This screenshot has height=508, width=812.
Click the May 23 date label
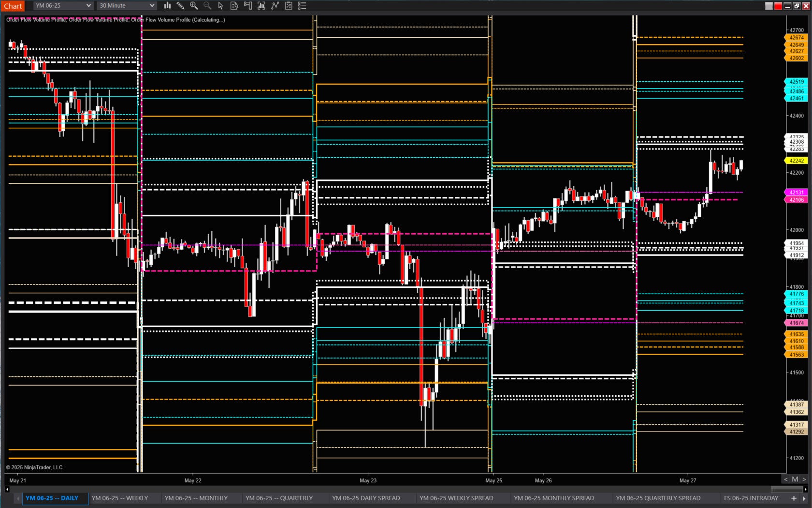tap(368, 480)
